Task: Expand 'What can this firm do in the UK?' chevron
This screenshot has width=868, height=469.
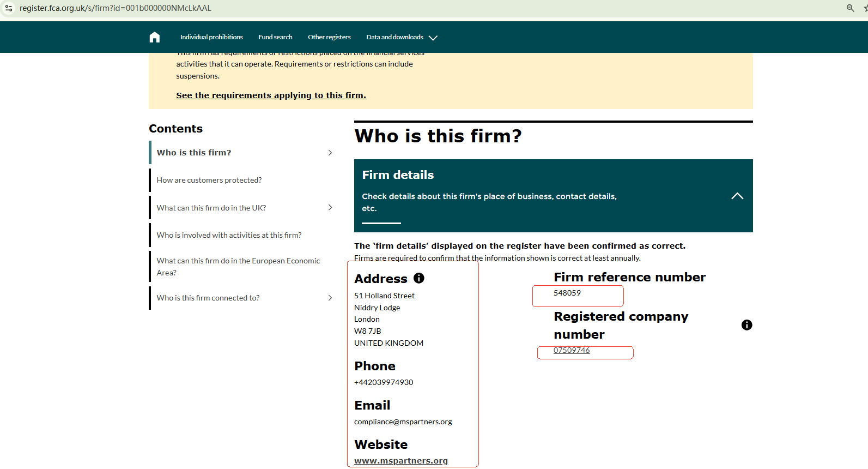Action: (x=330, y=207)
